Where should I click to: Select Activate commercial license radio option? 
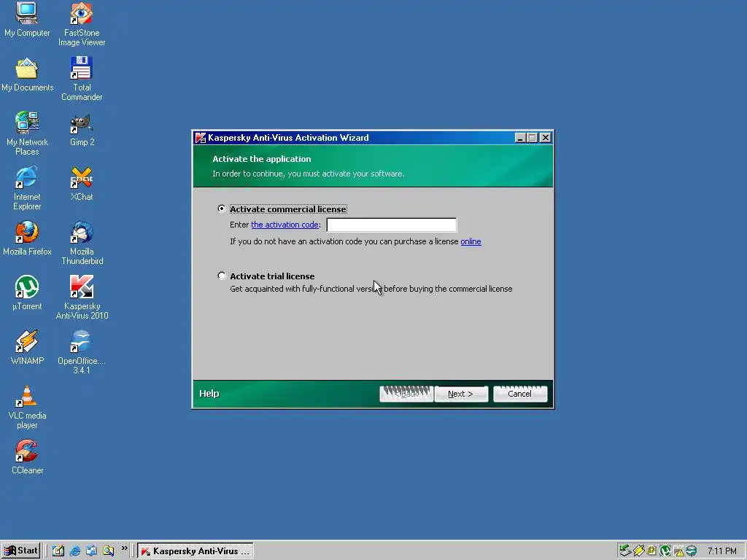[222, 209]
